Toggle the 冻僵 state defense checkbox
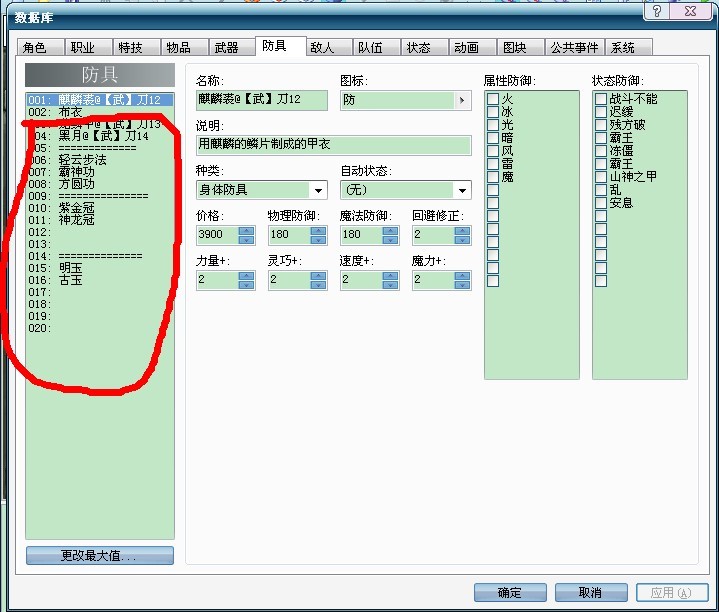Screen dimensions: 719x612 coord(601,151)
